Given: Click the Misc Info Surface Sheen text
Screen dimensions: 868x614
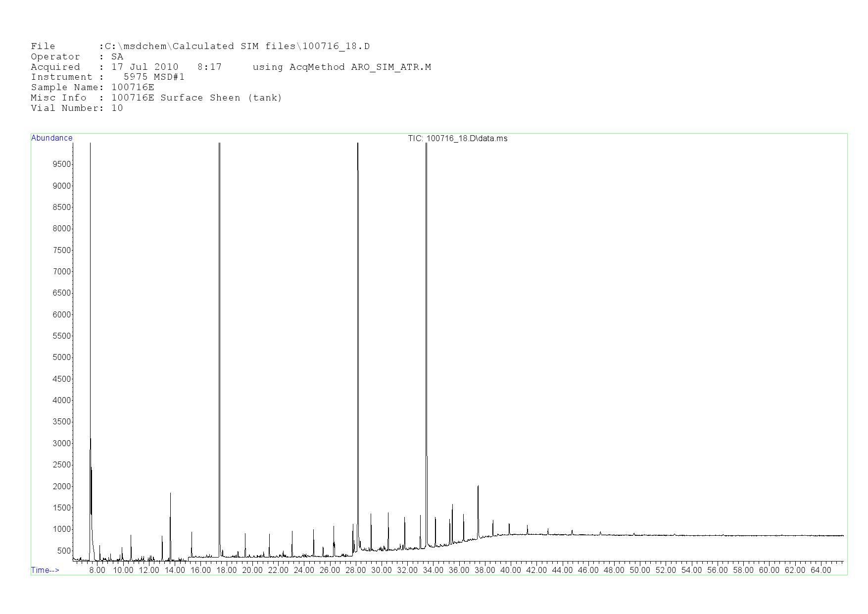Looking at the screenshot, I should click(x=196, y=98).
